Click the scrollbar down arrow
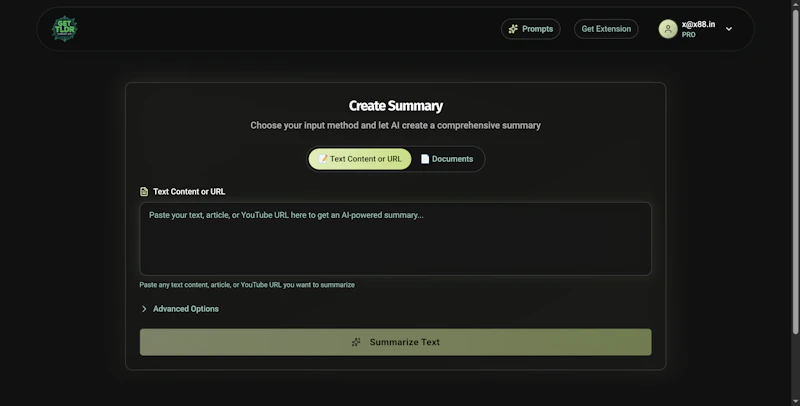 click(x=795, y=401)
